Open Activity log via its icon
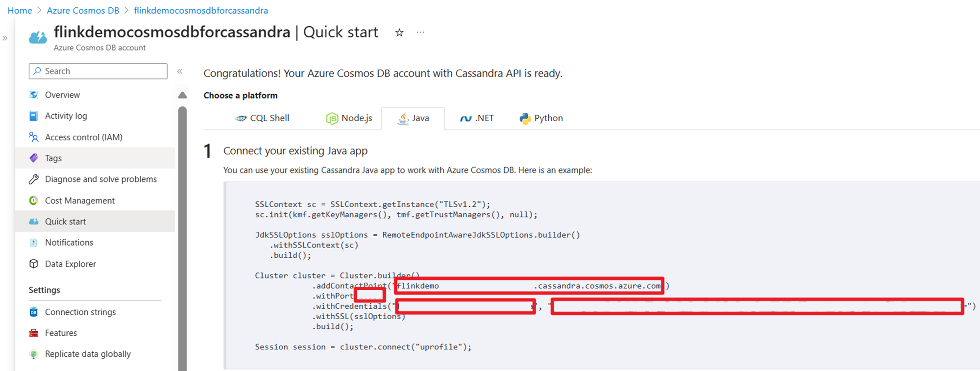Image resolution: width=980 pixels, height=371 pixels. 33,116
